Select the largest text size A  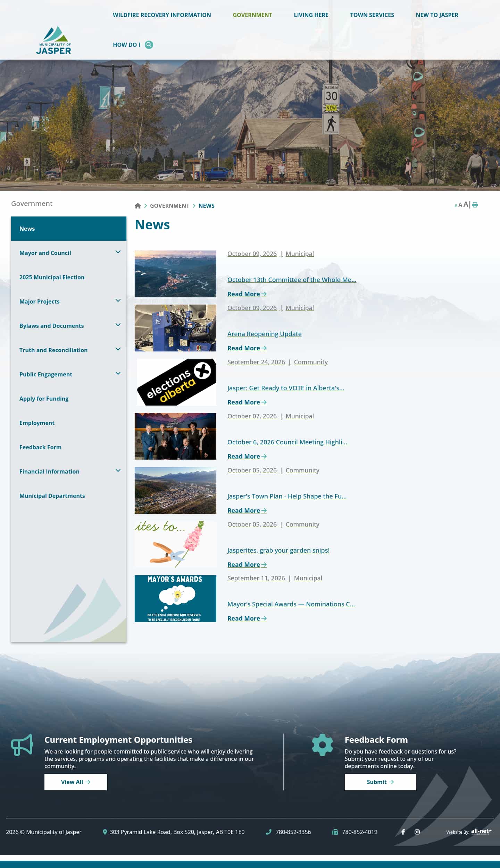click(466, 204)
